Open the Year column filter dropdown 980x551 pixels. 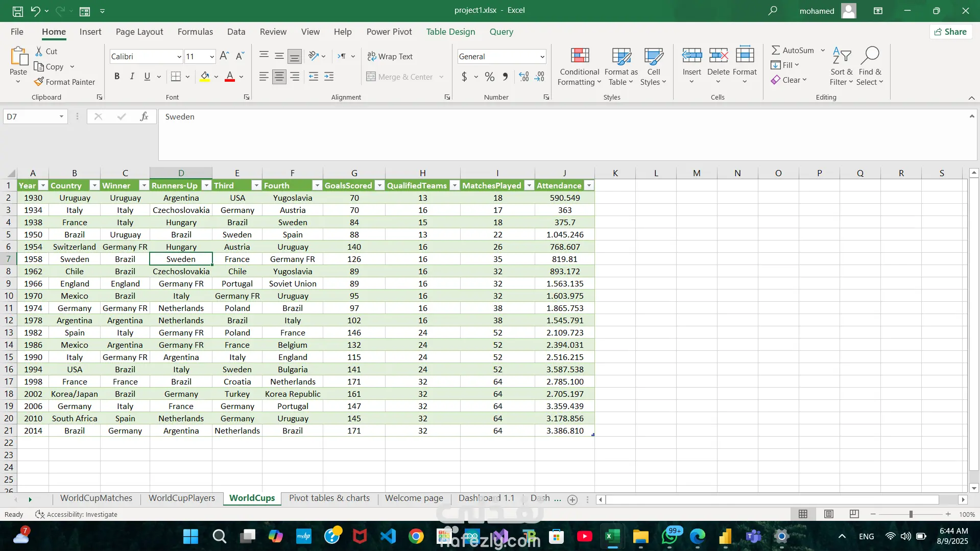pos(43,185)
